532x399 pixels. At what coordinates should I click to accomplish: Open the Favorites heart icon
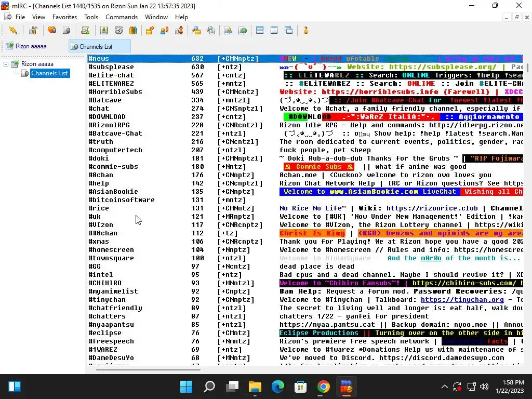click(x=52, y=31)
